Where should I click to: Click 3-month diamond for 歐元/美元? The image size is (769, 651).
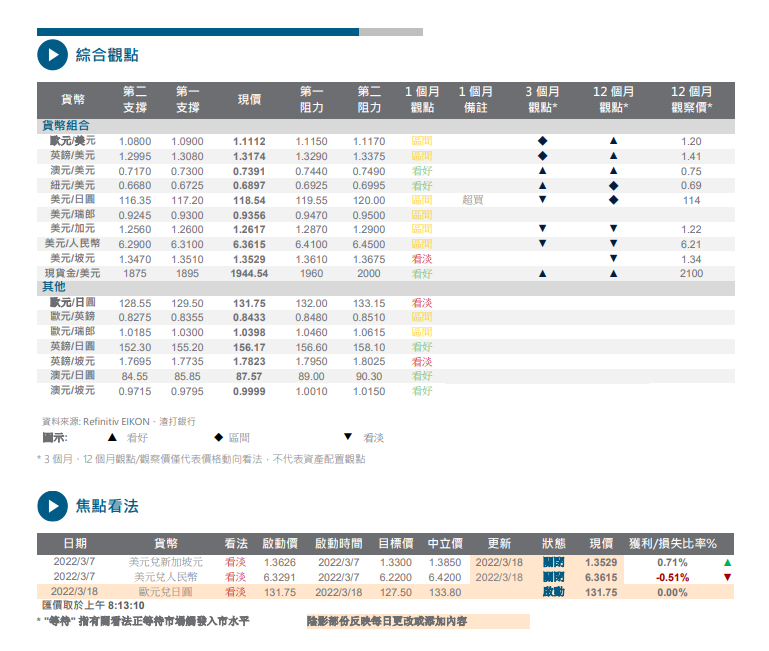542,142
